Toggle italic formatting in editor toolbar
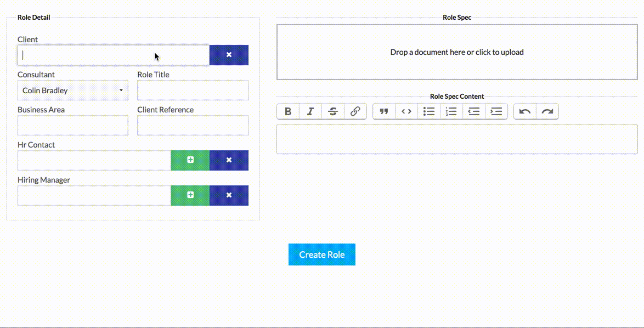Screen dimensions: 644x328 click(x=310, y=111)
